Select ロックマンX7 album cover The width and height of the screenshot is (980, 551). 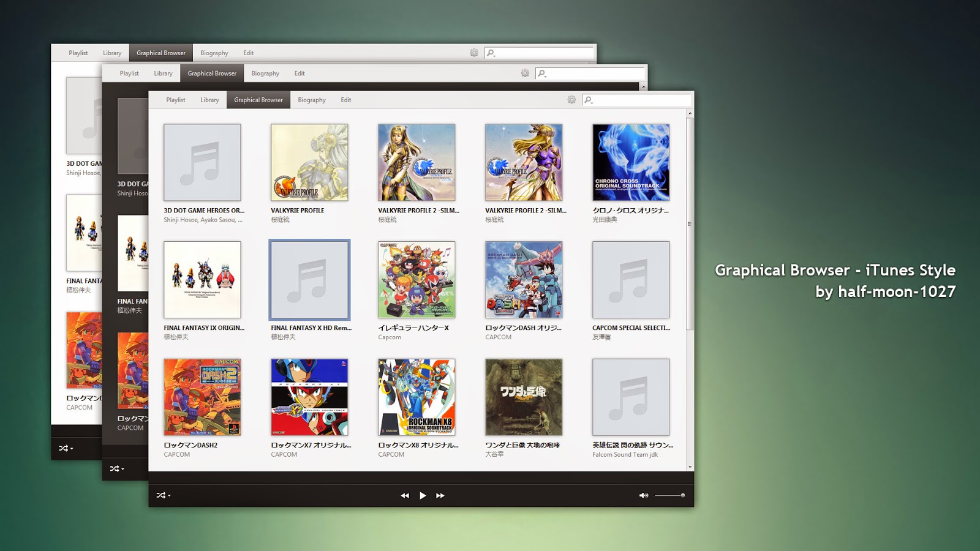click(309, 397)
